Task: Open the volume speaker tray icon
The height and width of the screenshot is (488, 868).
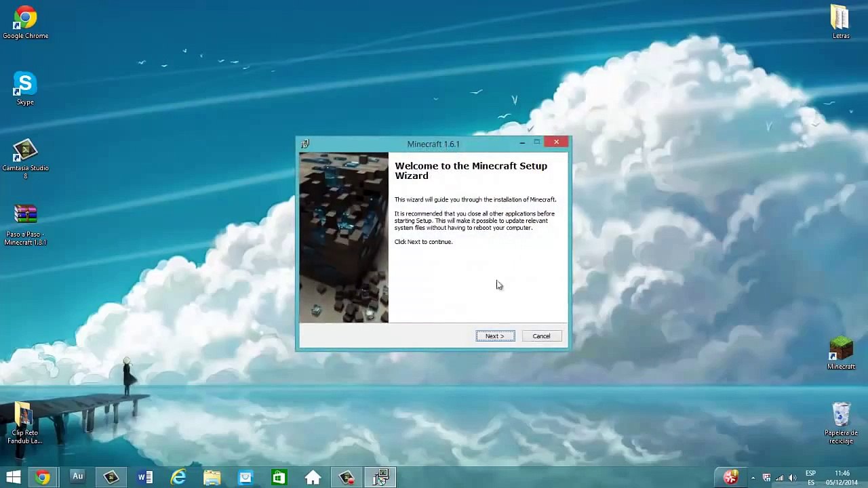Action: (x=792, y=478)
